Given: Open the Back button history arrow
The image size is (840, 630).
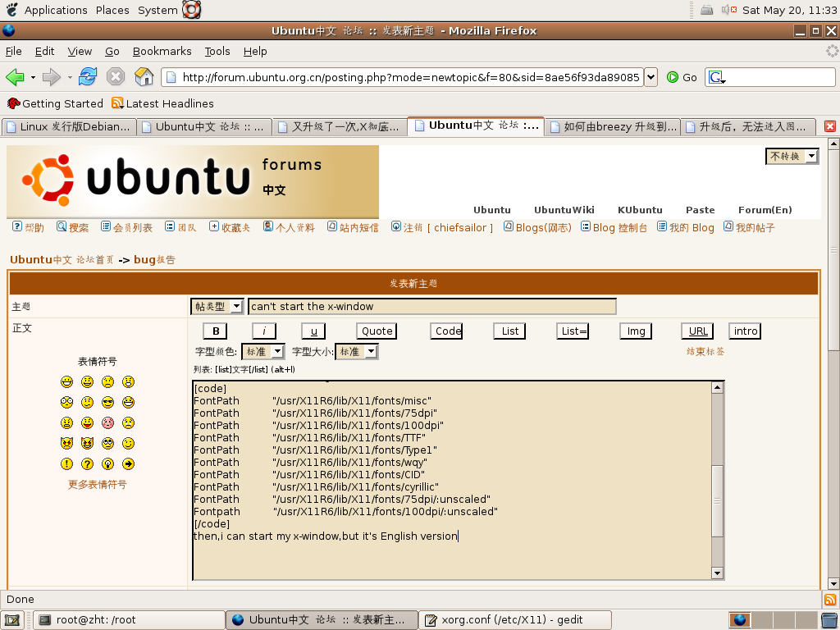Looking at the screenshot, I should tap(33, 77).
